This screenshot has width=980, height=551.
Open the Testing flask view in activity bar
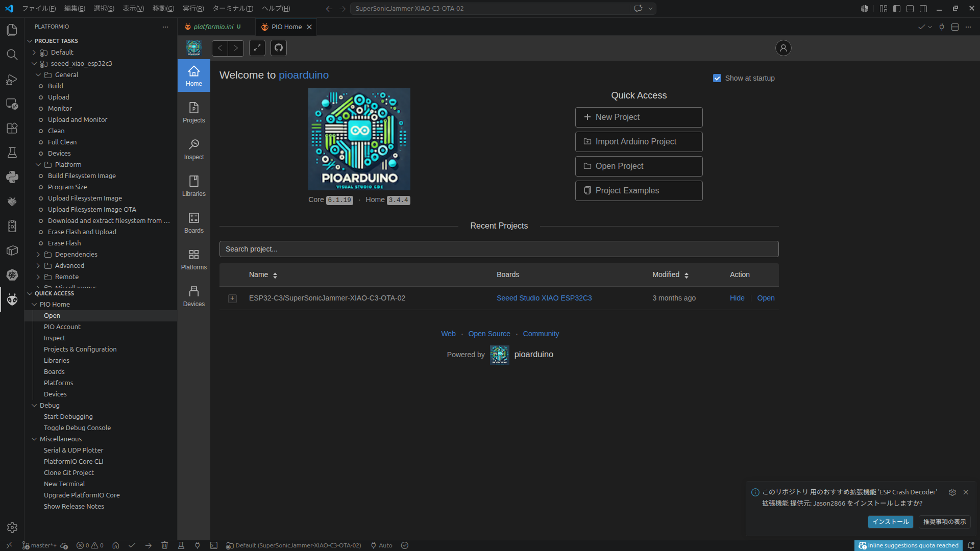(x=12, y=153)
